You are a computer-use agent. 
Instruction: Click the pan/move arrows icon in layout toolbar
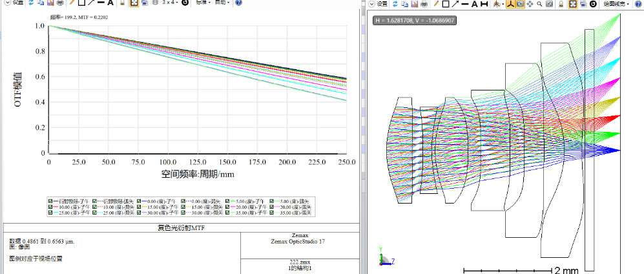(x=530, y=4)
